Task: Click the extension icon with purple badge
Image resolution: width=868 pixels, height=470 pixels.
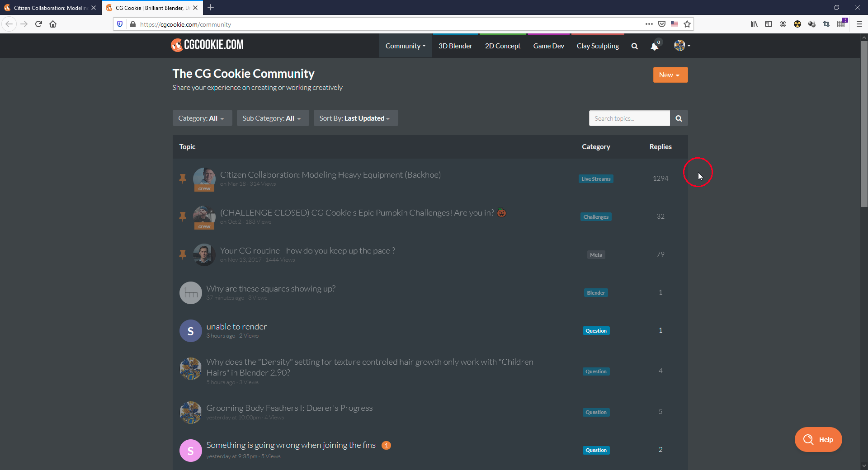Action: click(x=841, y=23)
